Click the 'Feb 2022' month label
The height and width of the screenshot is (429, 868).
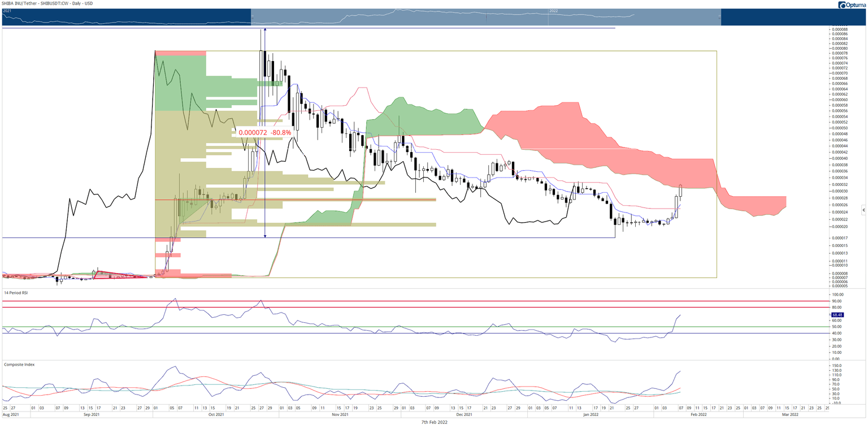point(698,414)
